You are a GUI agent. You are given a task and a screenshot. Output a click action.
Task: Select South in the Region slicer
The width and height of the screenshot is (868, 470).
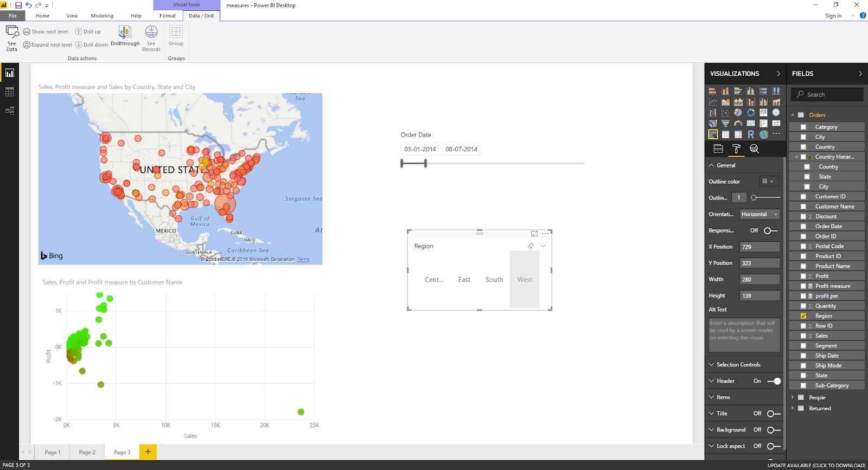(494, 280)
